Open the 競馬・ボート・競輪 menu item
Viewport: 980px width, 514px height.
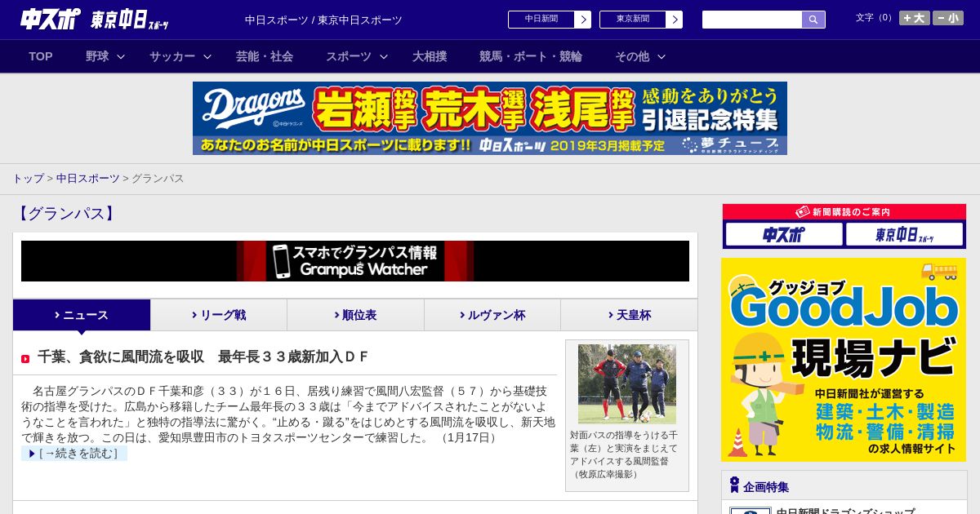531,56
